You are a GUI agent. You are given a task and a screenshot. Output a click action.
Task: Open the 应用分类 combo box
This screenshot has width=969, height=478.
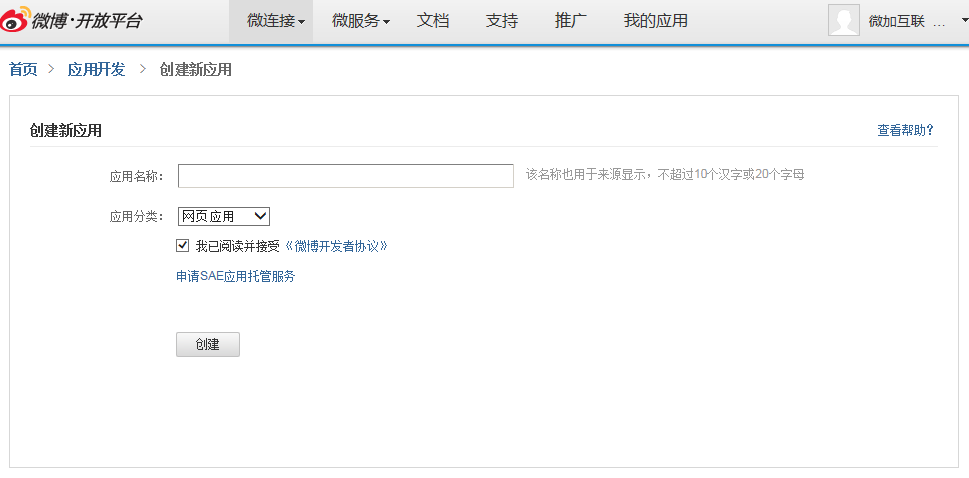tap(224, 216)
